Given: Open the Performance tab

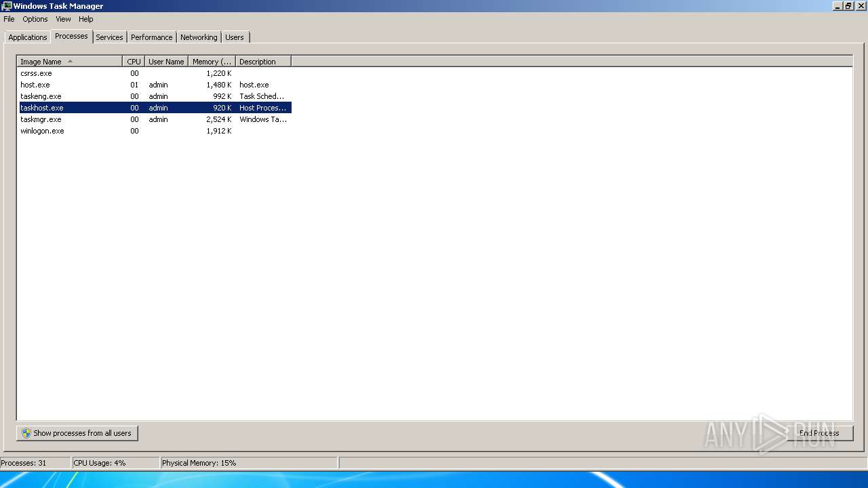Looking at the screenshot, I should pos(152,37).
